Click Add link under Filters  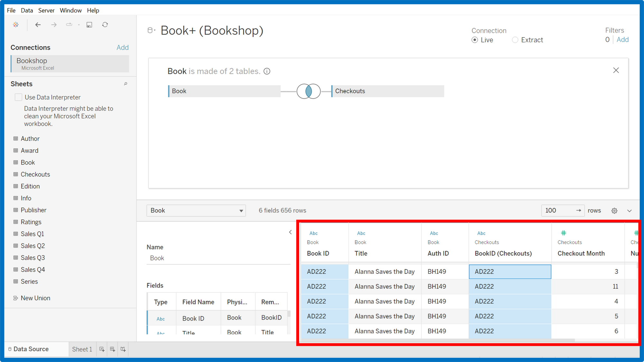click(x=622, y=40)
